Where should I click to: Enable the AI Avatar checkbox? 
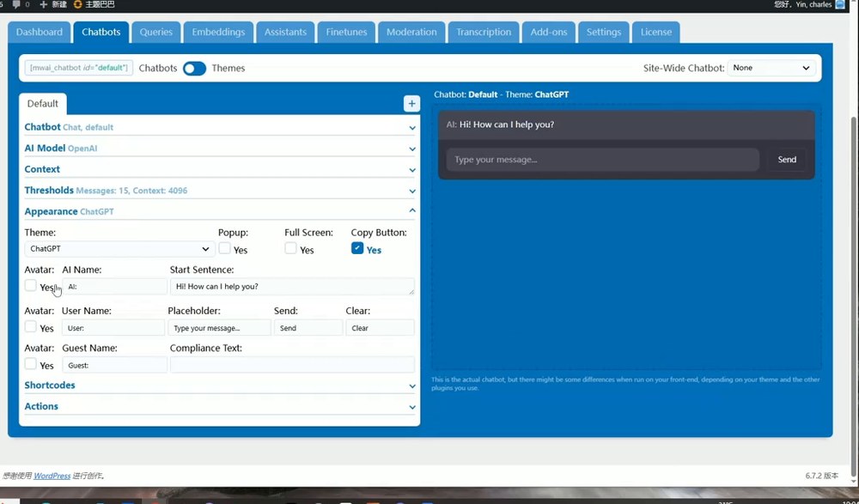click(31, 285)
